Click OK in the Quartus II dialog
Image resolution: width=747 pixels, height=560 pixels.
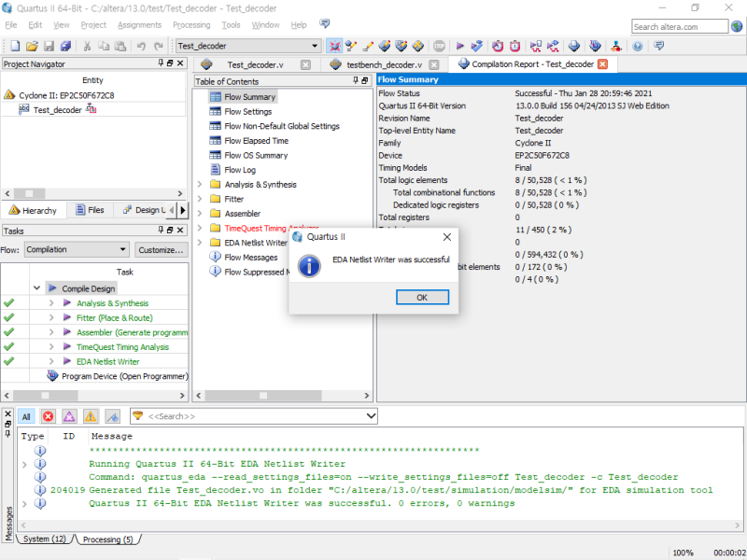[x=422, y=297]
